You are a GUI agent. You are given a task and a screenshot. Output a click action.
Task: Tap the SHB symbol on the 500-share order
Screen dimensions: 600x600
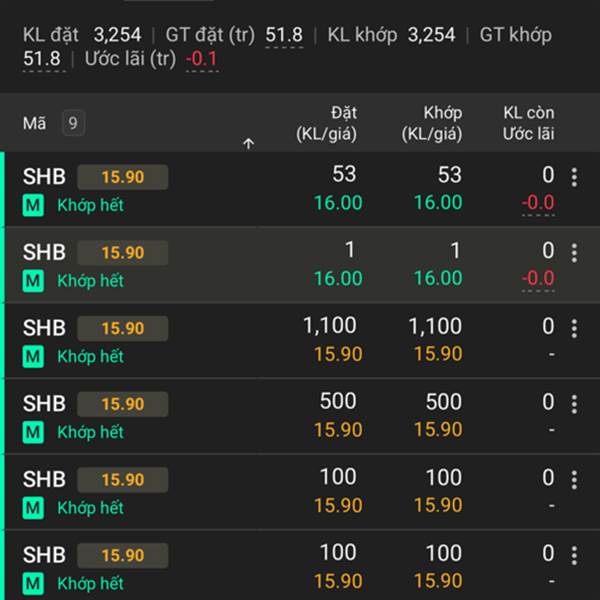[x=44, y=404]
